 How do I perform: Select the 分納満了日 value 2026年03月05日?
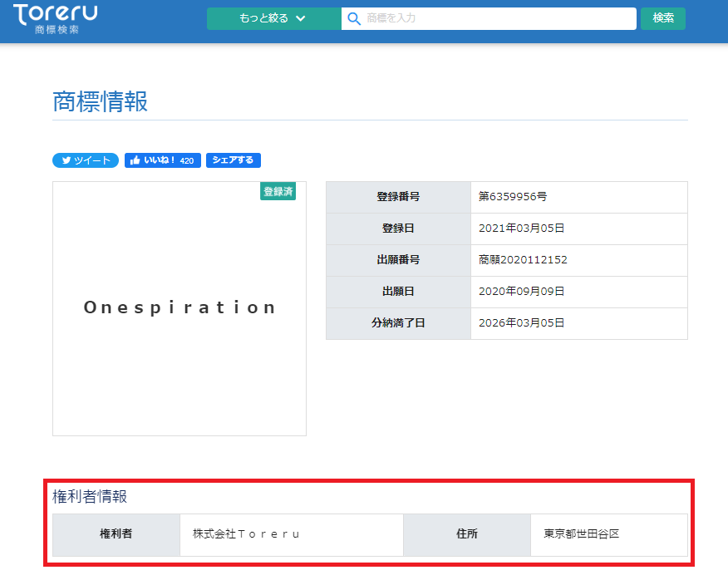point(521,323)
